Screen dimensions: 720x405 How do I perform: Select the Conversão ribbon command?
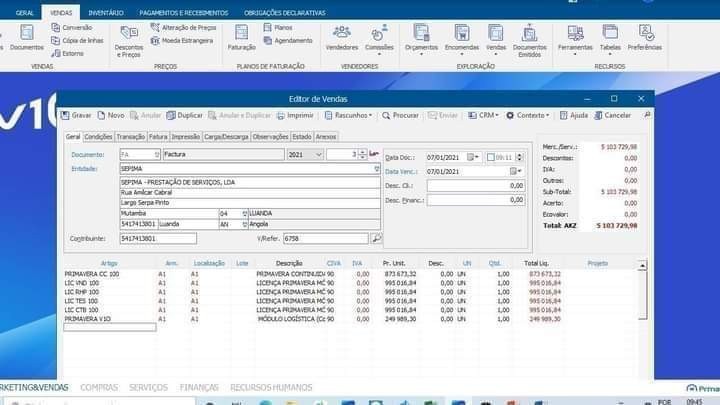click(x=72, y=28)
